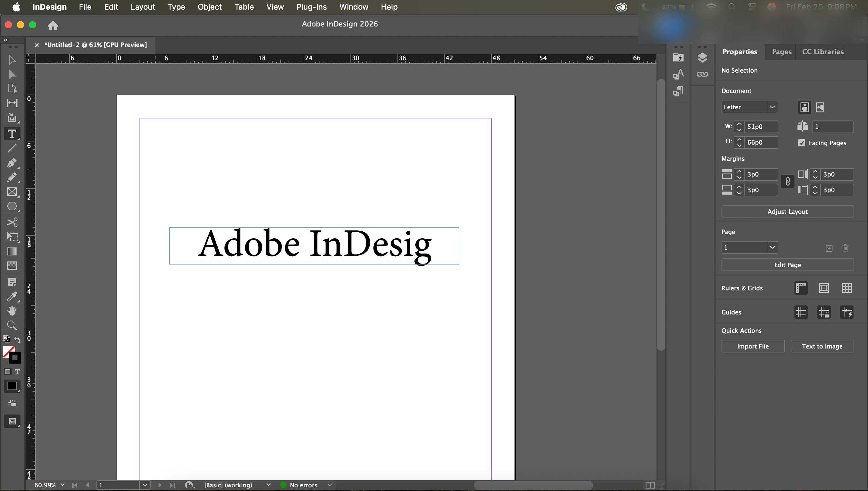Open the Layers panel icon

click(x=702, y=58)
